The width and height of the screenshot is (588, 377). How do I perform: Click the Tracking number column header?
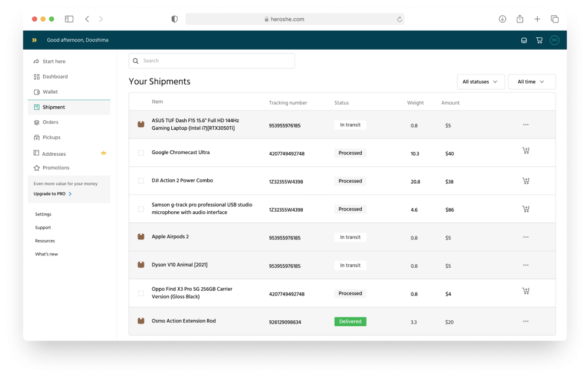tap(288, 103)
